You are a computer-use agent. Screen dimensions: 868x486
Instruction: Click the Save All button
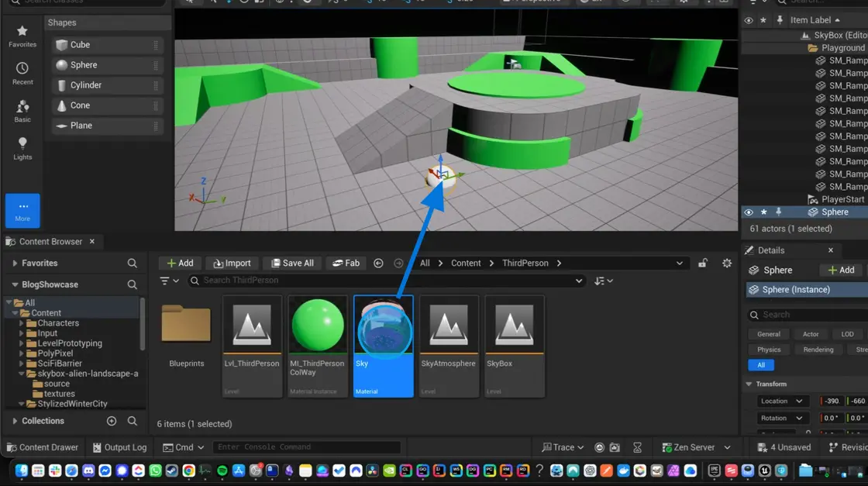click(x=292, y=263)
